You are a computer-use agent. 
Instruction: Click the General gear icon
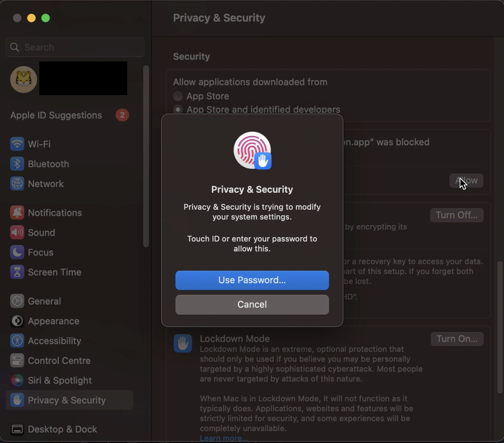pyautogui.click(x=17, y=301)
